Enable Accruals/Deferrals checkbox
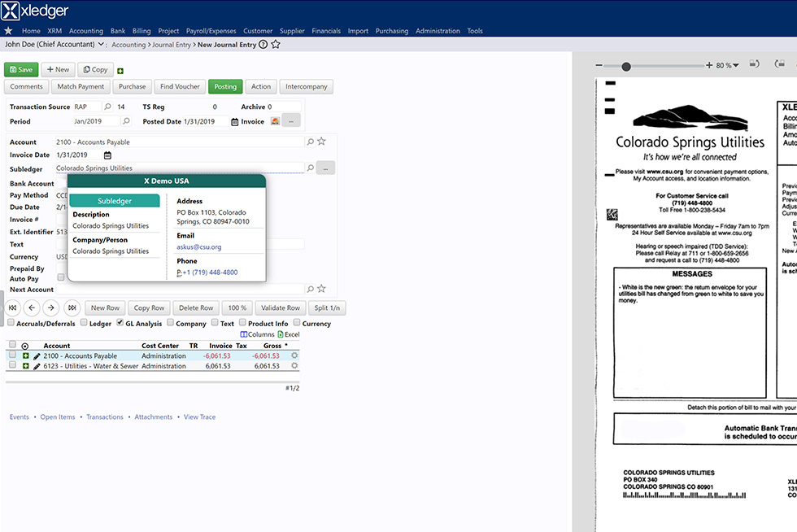This screenshot has height=532, width=797. (11, 322)
